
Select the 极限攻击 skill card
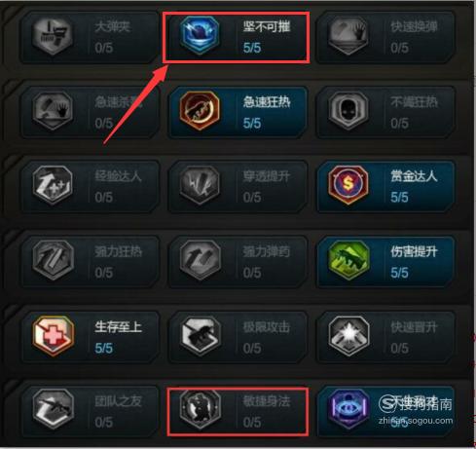point(238,337)
